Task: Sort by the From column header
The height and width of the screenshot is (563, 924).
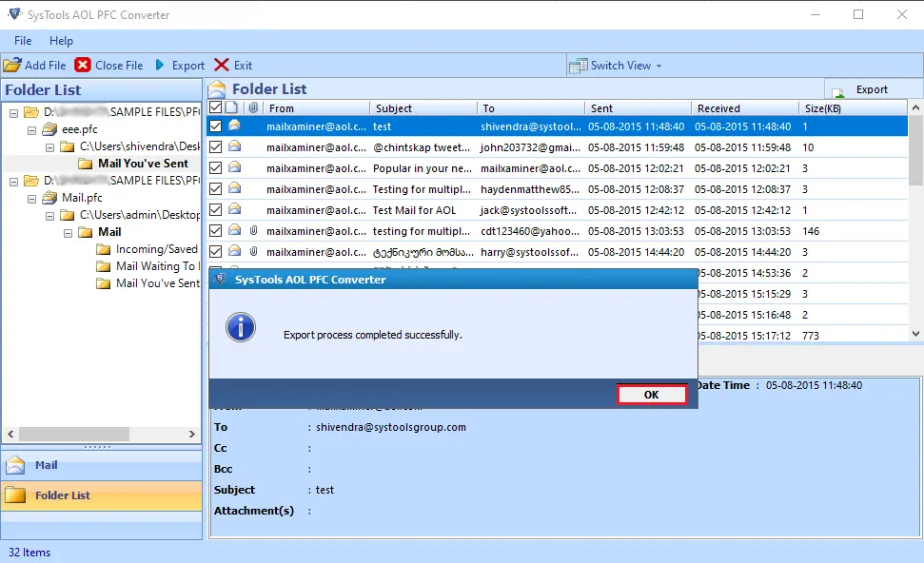Action: pos(317,108)
